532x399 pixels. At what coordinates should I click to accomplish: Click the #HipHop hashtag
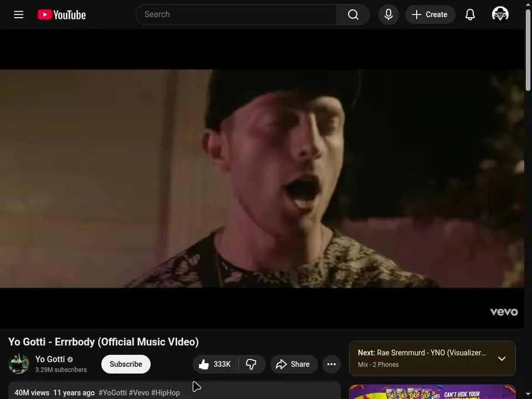click(166, 392)
